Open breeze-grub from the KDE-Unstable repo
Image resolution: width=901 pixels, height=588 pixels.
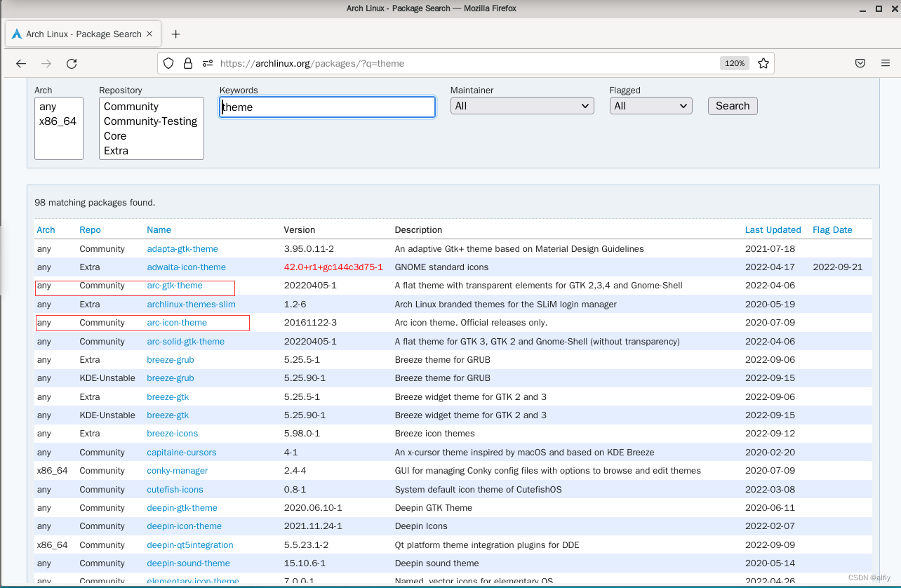170,378
